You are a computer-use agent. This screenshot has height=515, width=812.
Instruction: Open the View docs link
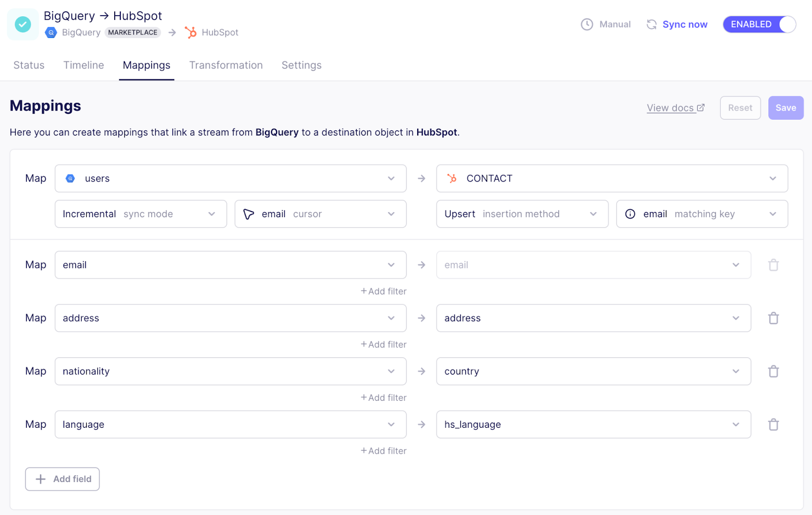[x=675, y=108]
